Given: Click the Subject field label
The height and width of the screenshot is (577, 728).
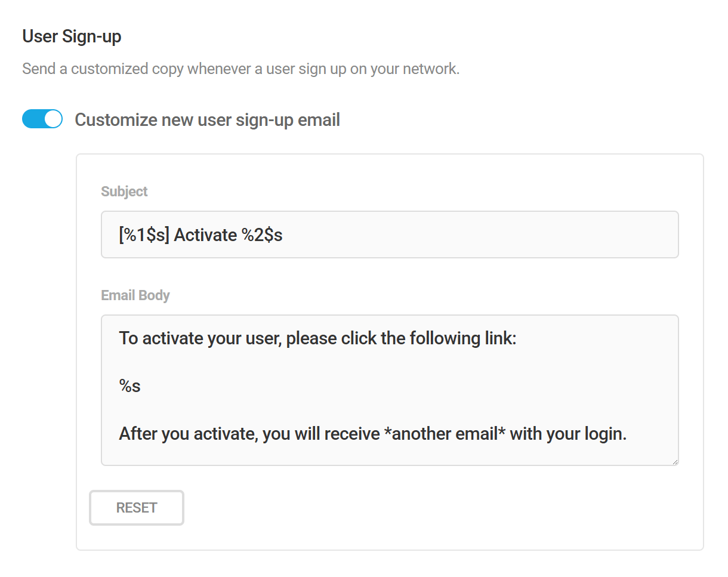Looking at the screenshot, I should (x=124, y=192).
